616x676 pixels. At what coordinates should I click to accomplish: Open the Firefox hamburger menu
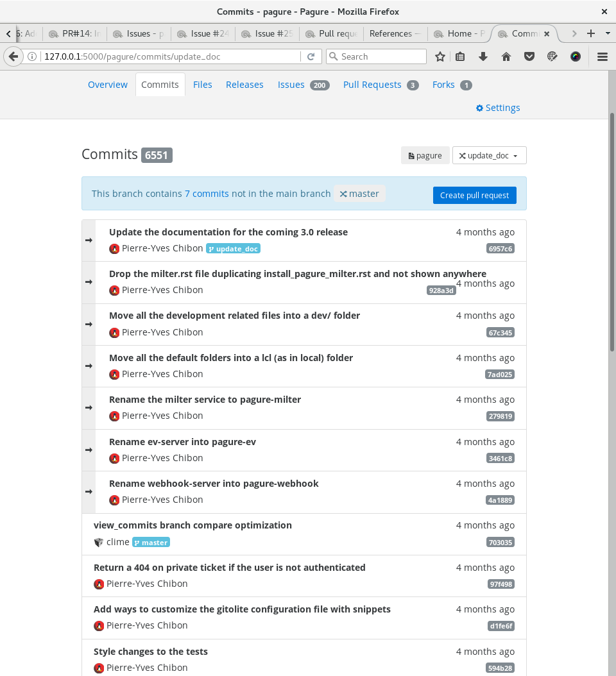pos(602,56)
